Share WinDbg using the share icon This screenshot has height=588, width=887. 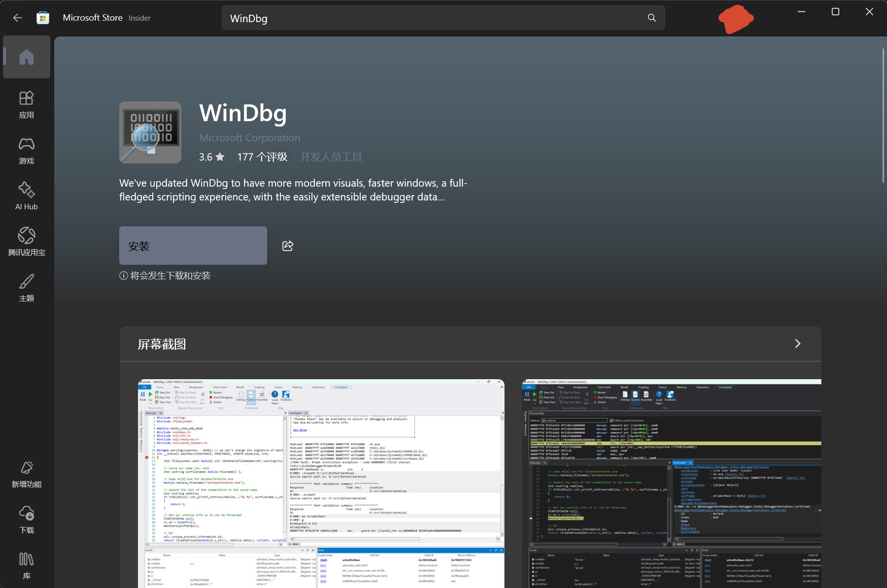pos(288,246)
